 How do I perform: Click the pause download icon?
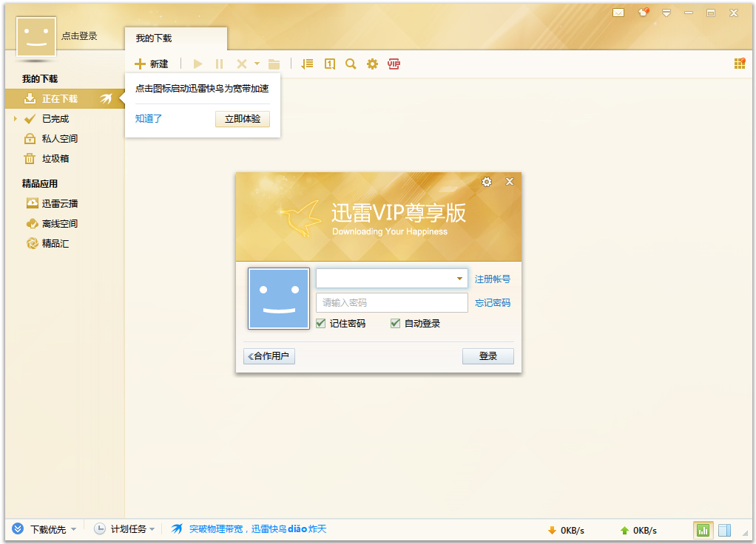pyautogui.click(x=219, y=64)
